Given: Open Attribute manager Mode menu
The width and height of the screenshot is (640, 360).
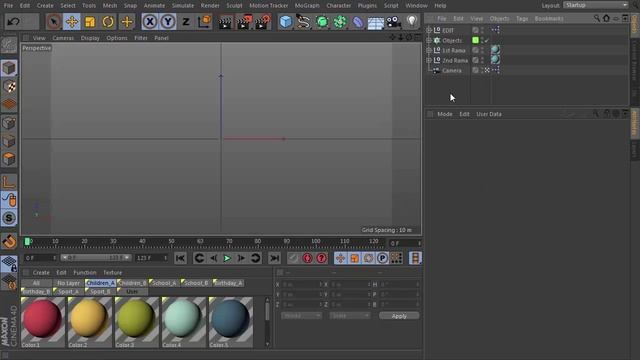Looking at the screenshot, I should pos(444,114).
